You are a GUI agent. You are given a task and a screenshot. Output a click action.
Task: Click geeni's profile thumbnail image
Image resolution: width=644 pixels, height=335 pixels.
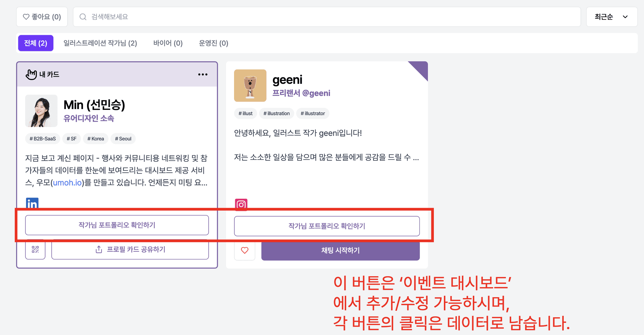point(250,86)
